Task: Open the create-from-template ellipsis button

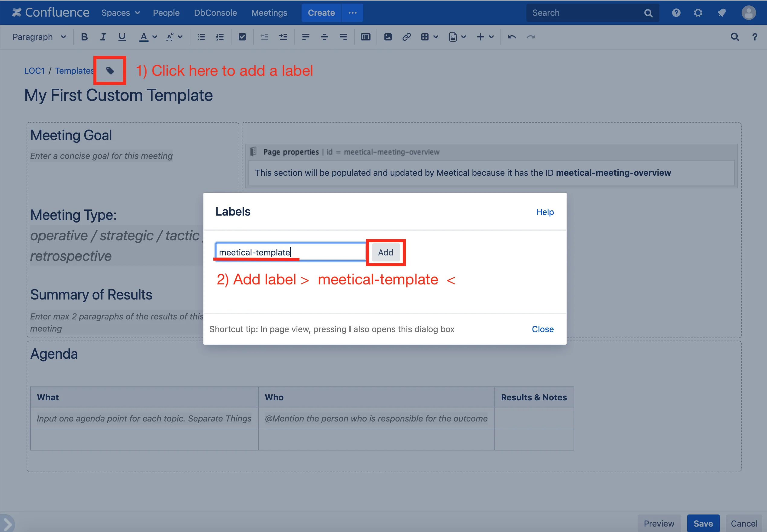Action: click(352, 13)
